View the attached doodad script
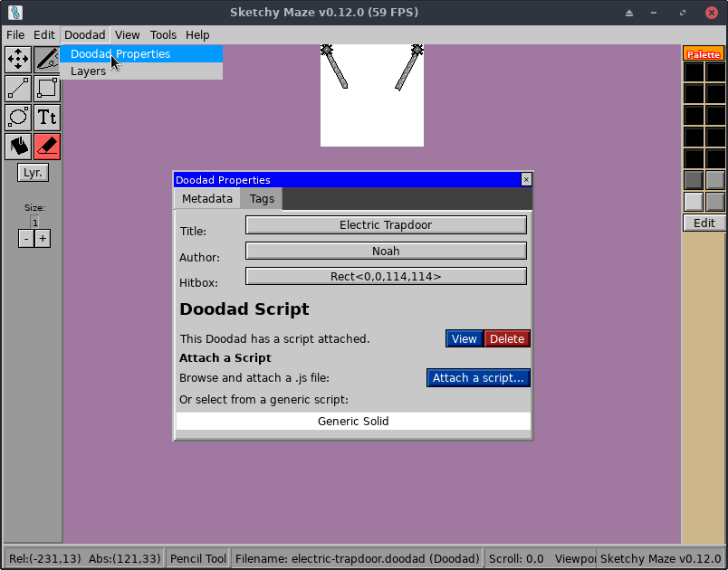 click(x=465, y=338)
